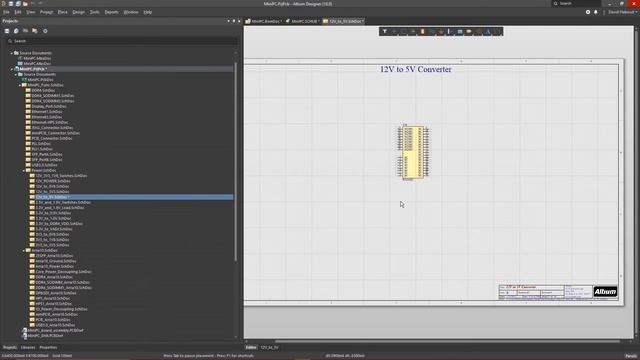
Task: Collapse the Arria10.SchDoc tree node
Action: point(24,250)
